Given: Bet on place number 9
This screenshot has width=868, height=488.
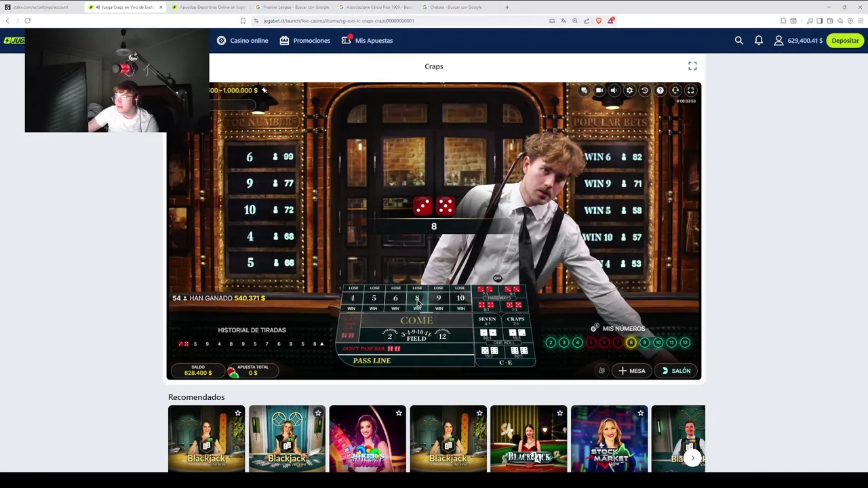Looking at the screenshot, I should tap(439, 298).
